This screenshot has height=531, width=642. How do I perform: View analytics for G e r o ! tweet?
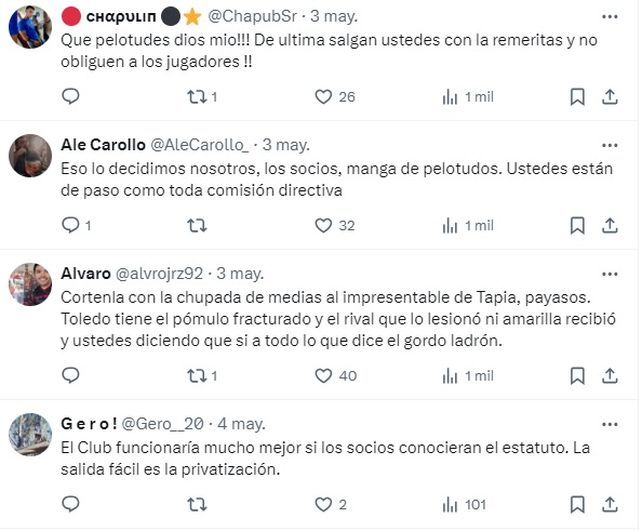[450, 505]
